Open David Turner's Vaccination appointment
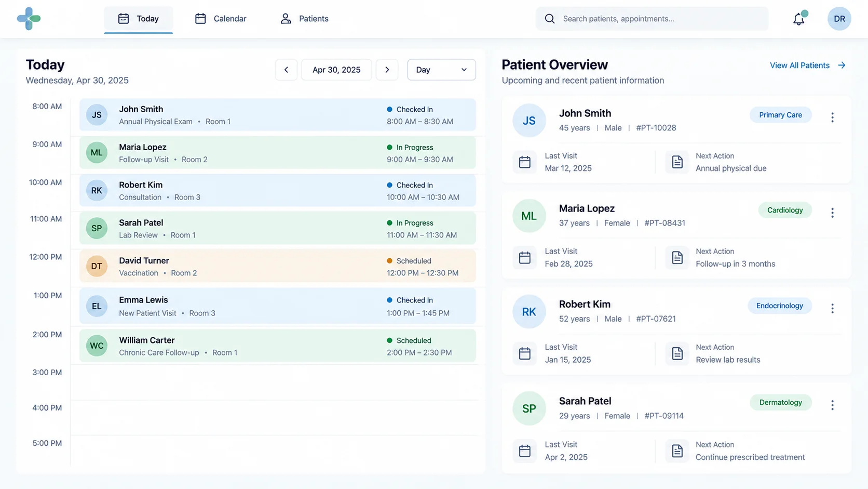This screenshot has height=489, width=868. [278, 266]
